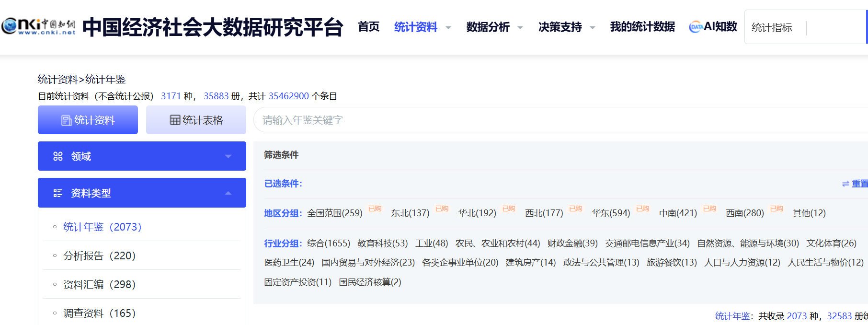Open 我的统计数据 page
Screen dimensions: 868x325
[x=642, y=27]
